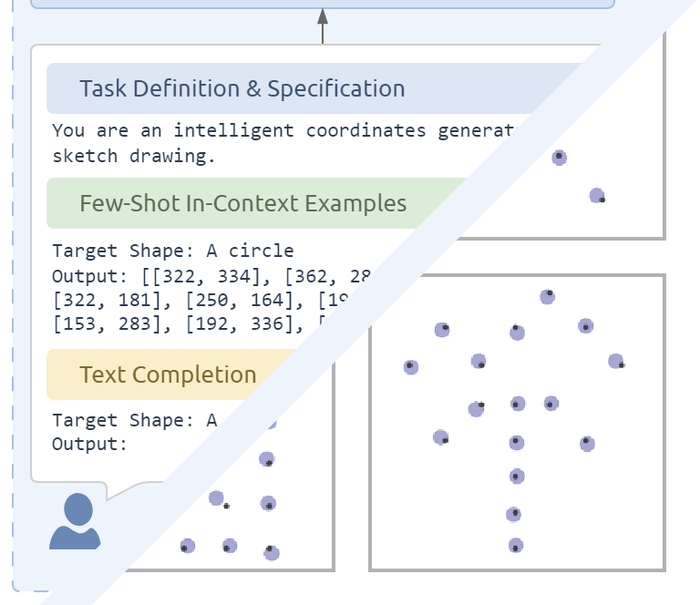700x605 pixels.
Task: Click the upward arrow above the prompt box
Action: 323,26
